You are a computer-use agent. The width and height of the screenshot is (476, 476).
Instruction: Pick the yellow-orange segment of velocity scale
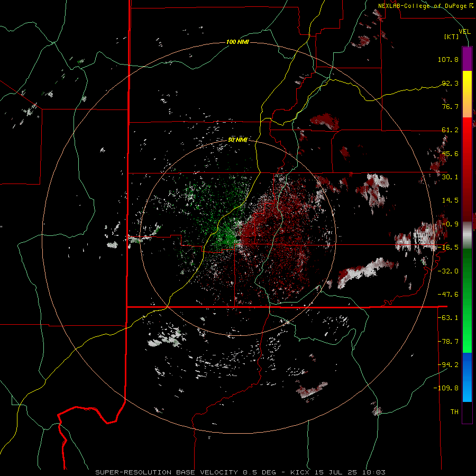click(x=467, y=94)
